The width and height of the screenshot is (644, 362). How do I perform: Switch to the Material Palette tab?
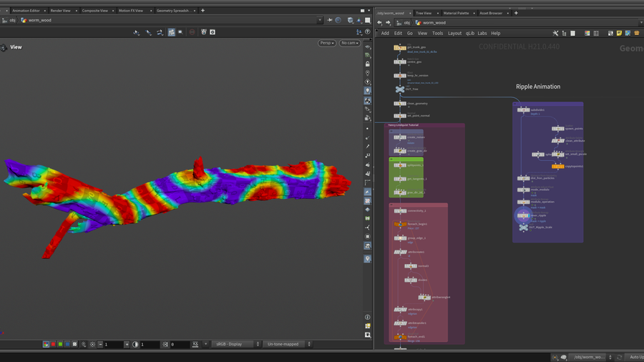[x=456, y=13]
